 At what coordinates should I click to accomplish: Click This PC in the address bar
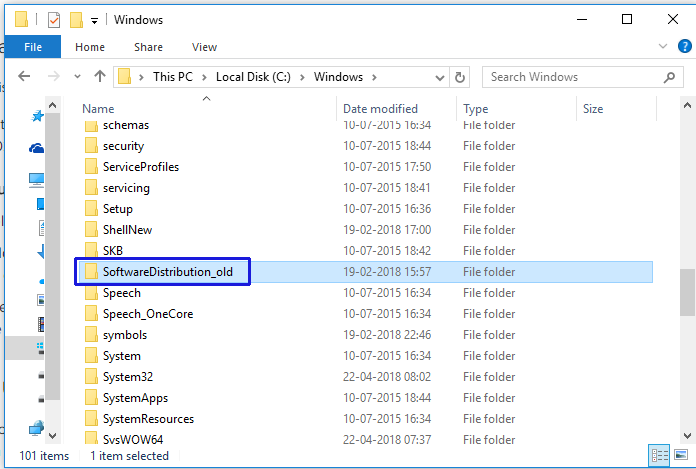click(173, 77)
